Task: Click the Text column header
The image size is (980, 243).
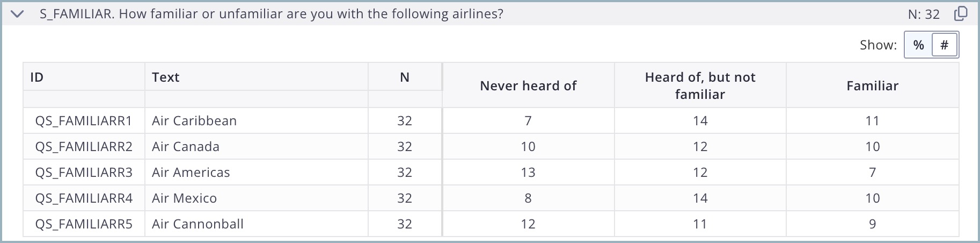Action: click(165, 77)
